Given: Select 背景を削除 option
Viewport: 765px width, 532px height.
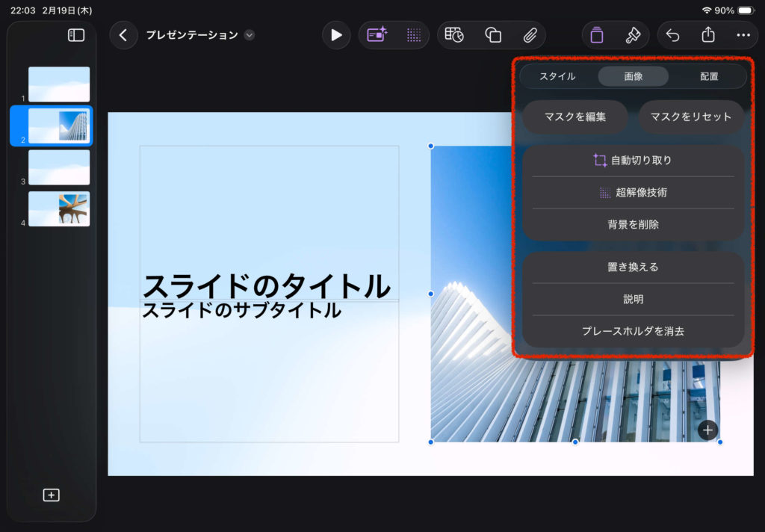Looking at the screenshot, I should 633,224.
